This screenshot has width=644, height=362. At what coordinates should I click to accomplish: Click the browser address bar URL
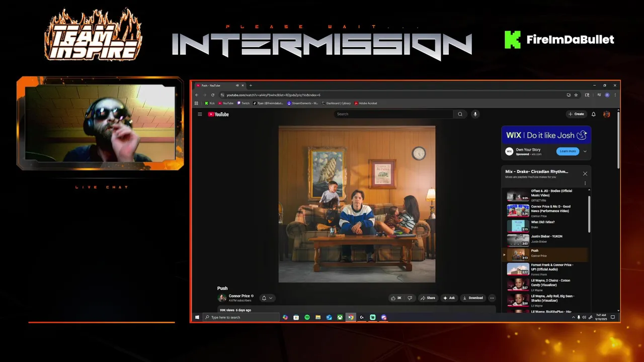[x=273, y=95]
